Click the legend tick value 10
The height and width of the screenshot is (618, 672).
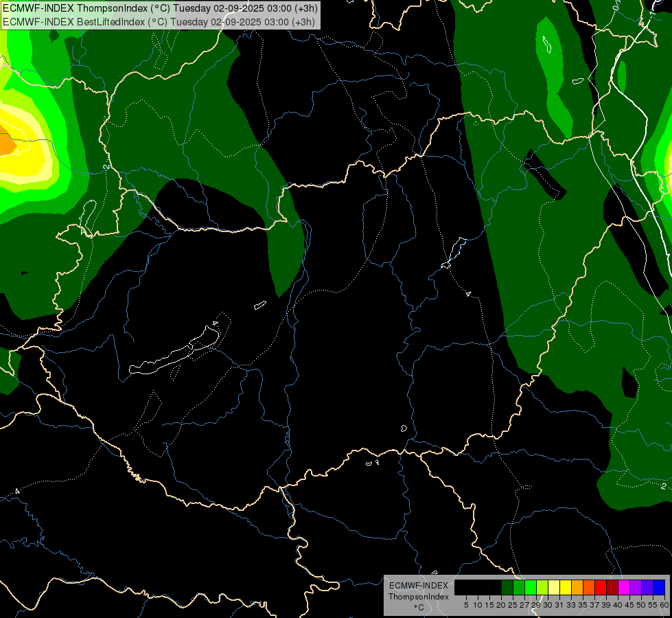coord(478,605)
